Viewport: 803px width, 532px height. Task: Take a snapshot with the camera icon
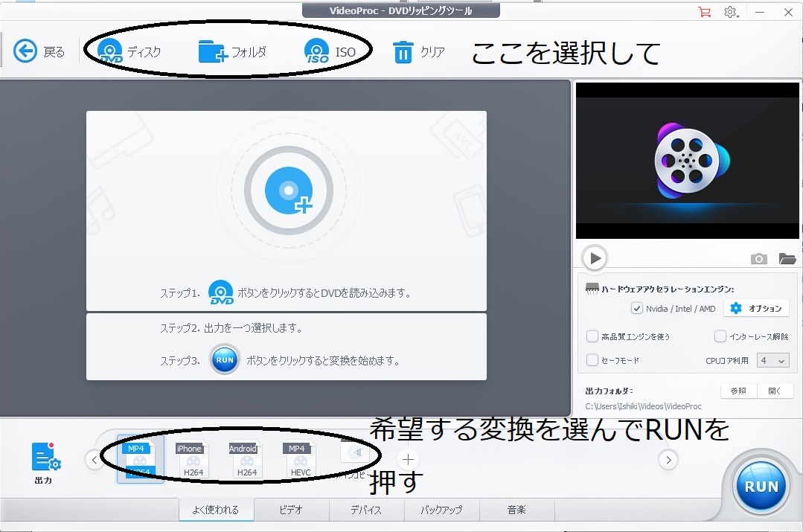[759, 259]
